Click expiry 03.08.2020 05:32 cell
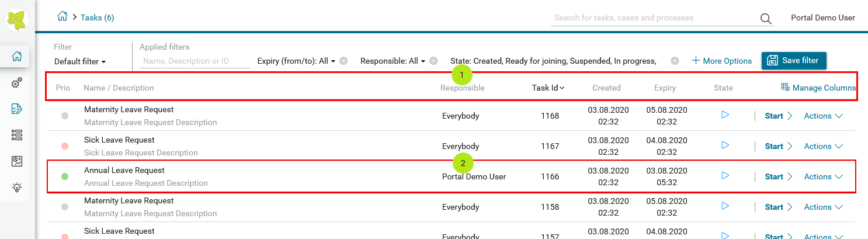Viewport: 868px width, 239px height. [x=666, y=176]
